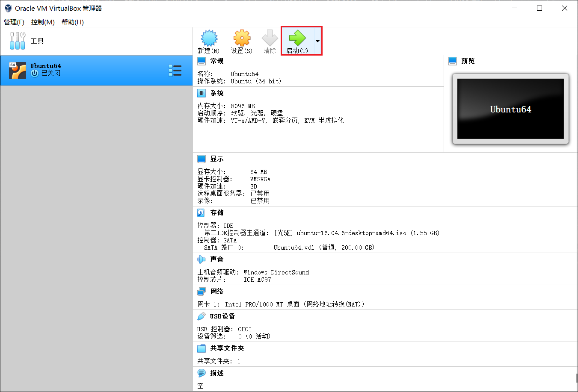578x392 pixels.
Task: Expand the Start button dropdown arrow
Action: [x=317, y=41]
